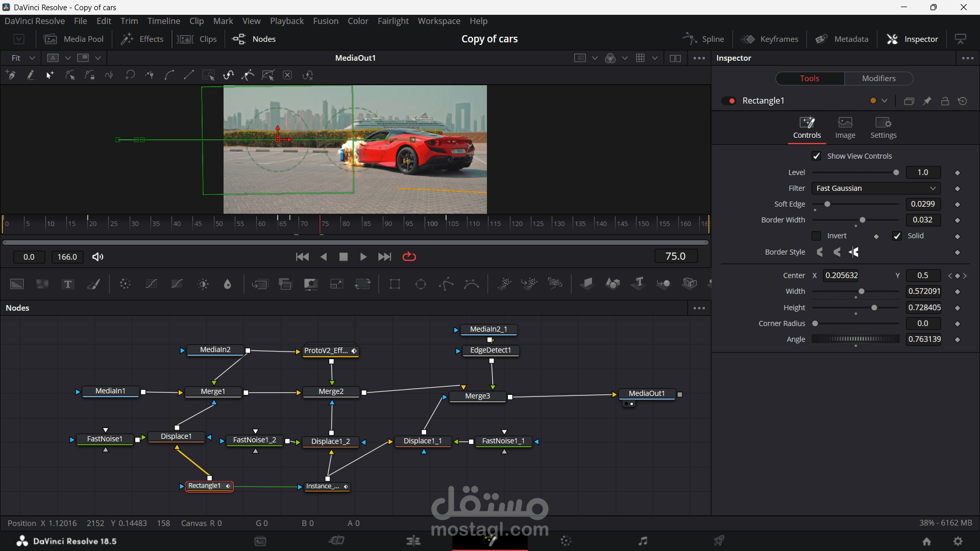Click the Soft Edge slider handle
The image size is (980, 551).
click(827, 204)
